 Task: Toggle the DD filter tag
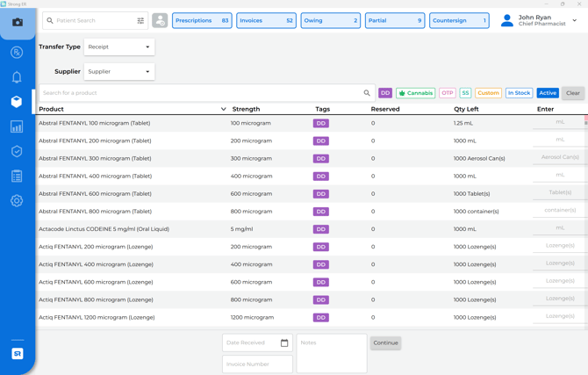pos(385,93)
